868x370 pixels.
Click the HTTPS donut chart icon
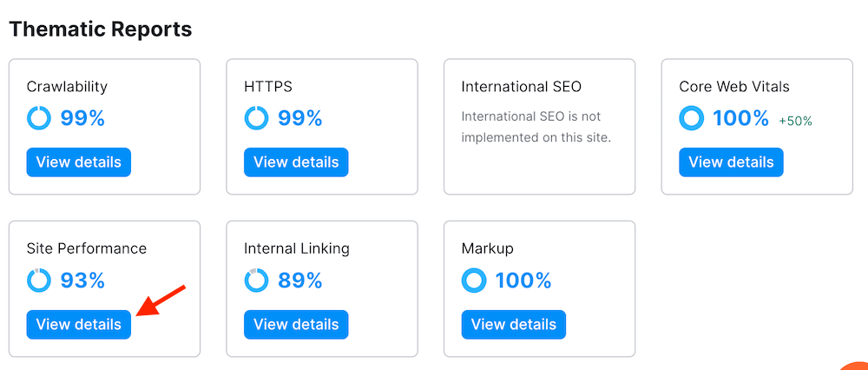click(x=257, y=118)
